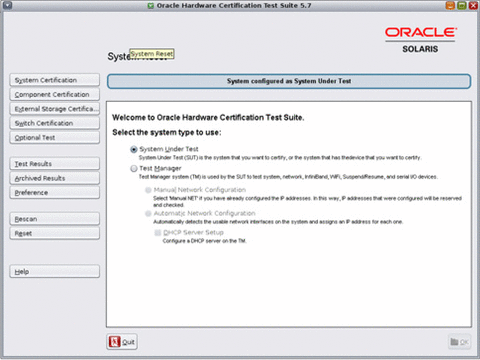Click the Reset button
Image resolution: width=480 pixels, height=360 pixels.
pos(55,233)
